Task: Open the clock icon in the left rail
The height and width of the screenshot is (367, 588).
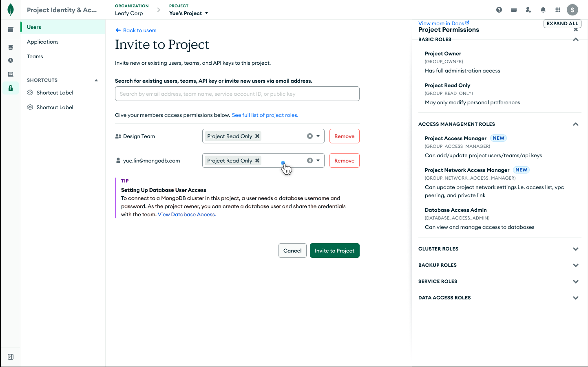Action: point(11,60)
